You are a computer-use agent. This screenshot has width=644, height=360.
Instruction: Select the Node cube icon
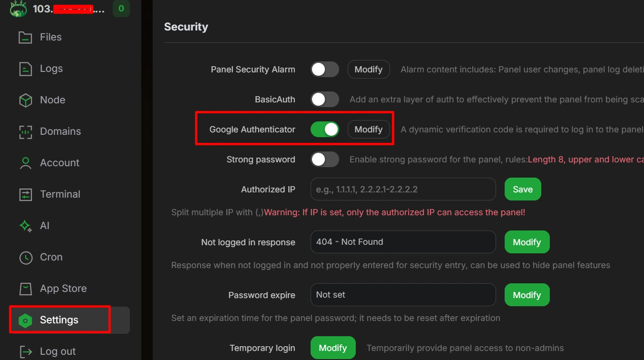click(25, 100)
